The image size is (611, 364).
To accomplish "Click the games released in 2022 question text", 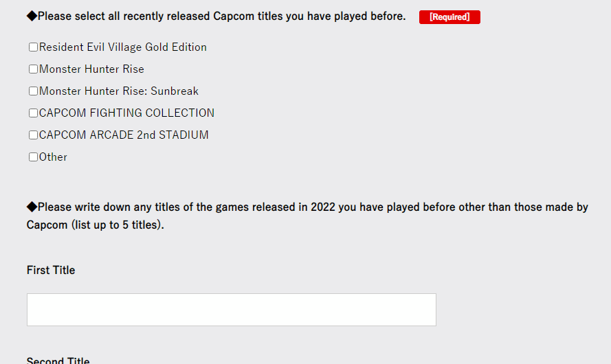I will tap(307, 216).
